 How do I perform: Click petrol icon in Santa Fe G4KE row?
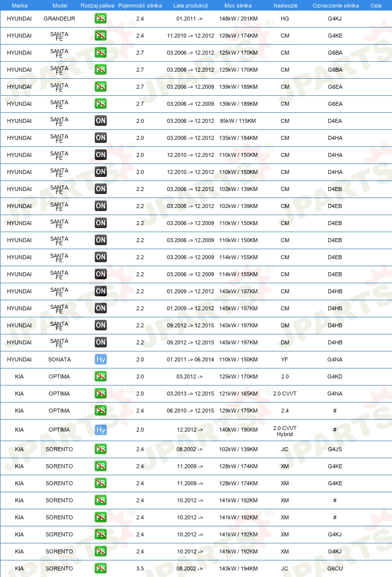(x=100, y=35)
